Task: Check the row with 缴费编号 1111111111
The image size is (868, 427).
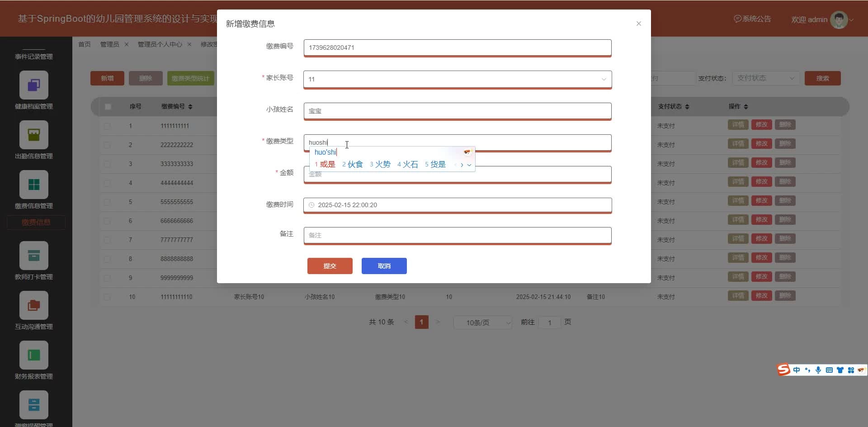Action: coord(107,126)
